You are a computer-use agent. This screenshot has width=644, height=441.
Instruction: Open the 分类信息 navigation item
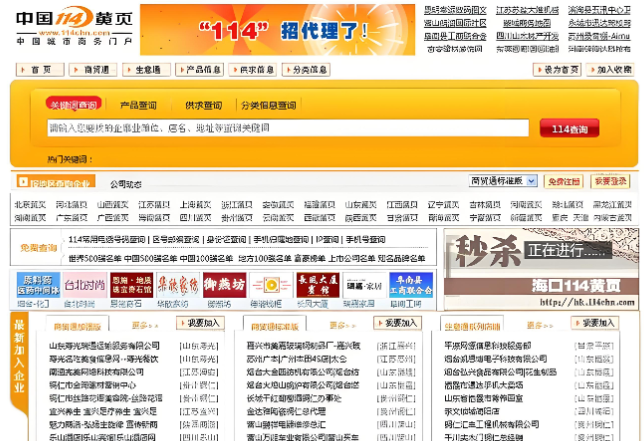click(x=306, y=70)
